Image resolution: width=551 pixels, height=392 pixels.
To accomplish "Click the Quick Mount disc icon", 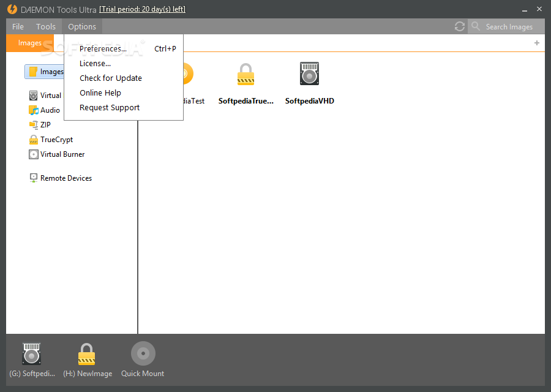I will click(143, 353).
